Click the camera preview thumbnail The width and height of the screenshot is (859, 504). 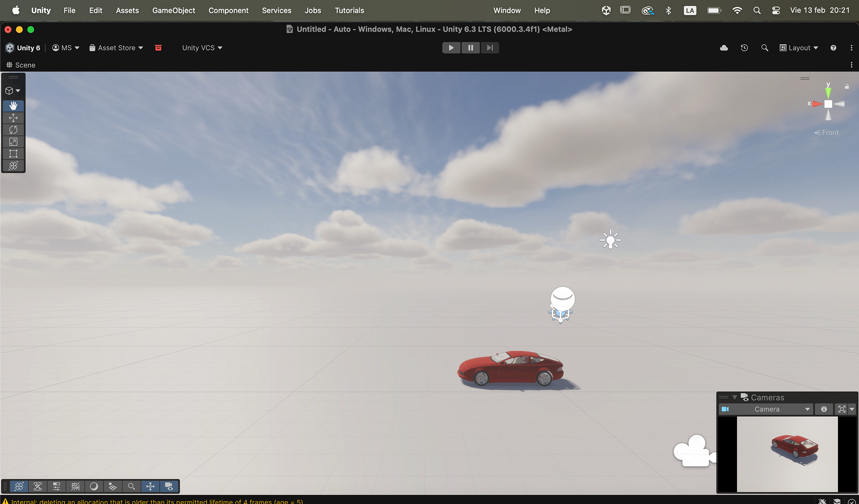(787, 454)
